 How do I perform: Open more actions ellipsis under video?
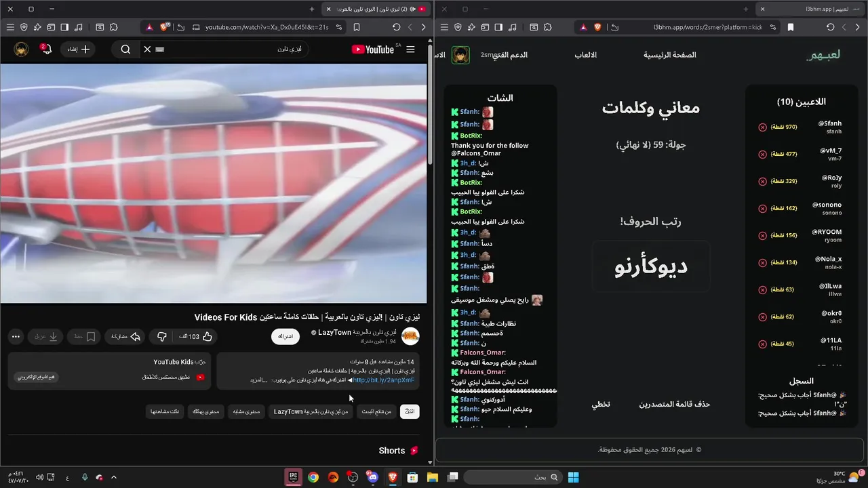click(16, 336)
